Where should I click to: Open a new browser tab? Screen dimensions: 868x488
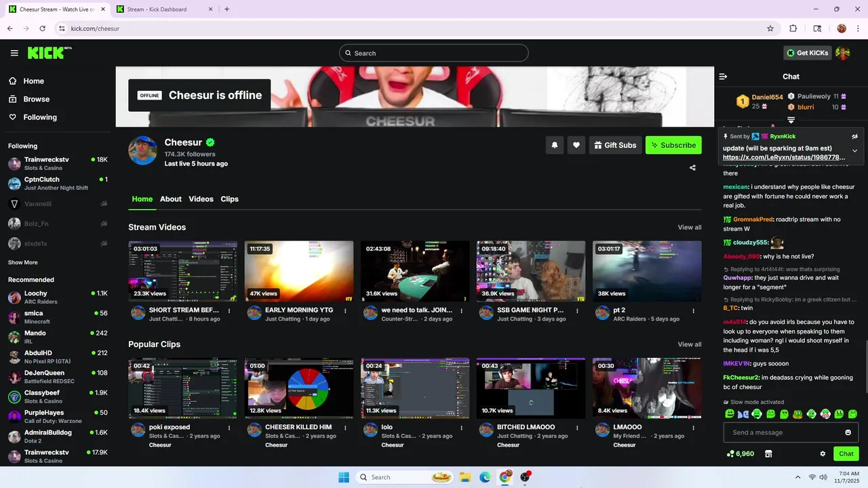(226, 9)
